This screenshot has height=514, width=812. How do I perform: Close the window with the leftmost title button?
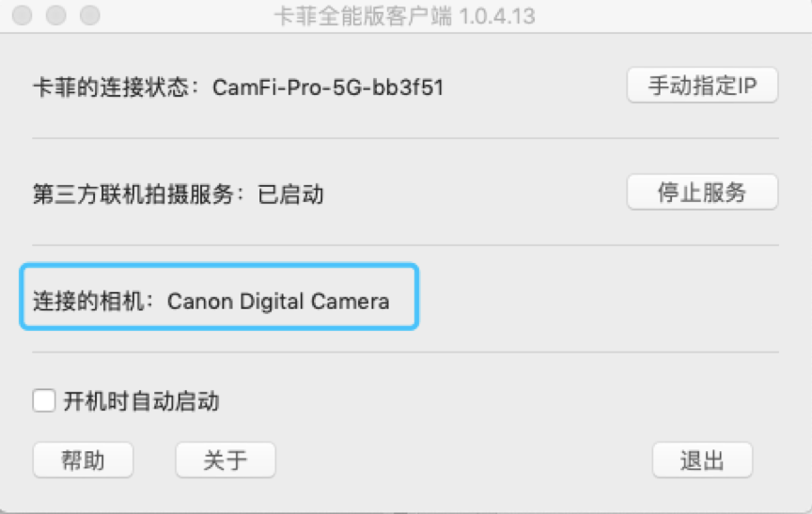click(22, 16)
